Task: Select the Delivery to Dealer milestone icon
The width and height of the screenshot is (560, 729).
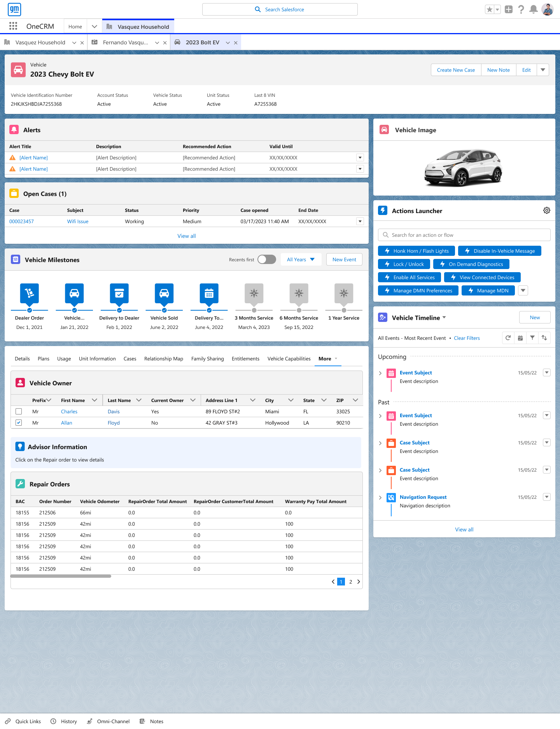Action: 119,294
